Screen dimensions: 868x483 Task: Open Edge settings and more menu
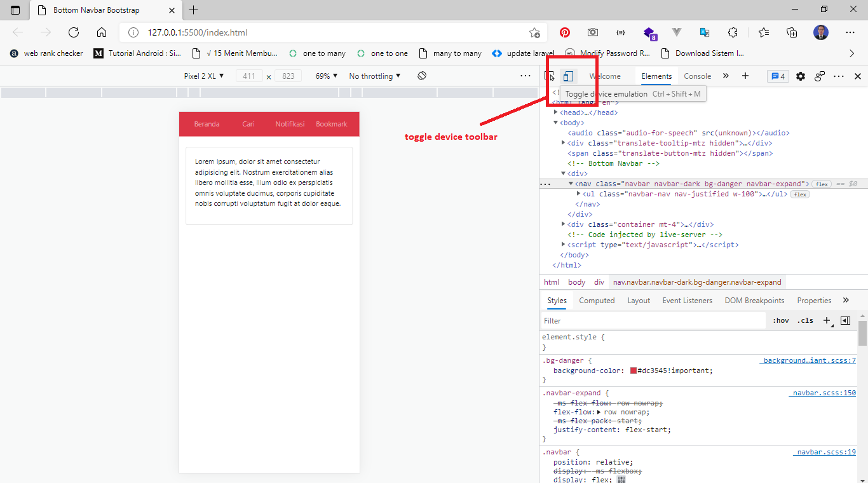[x=850, y=32]
